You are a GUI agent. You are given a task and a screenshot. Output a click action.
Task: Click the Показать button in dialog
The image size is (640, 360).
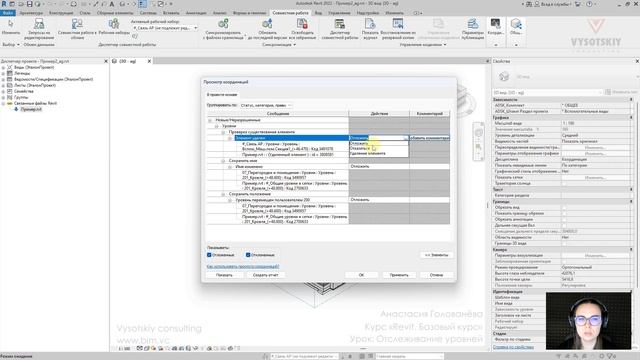pos(224,275)
